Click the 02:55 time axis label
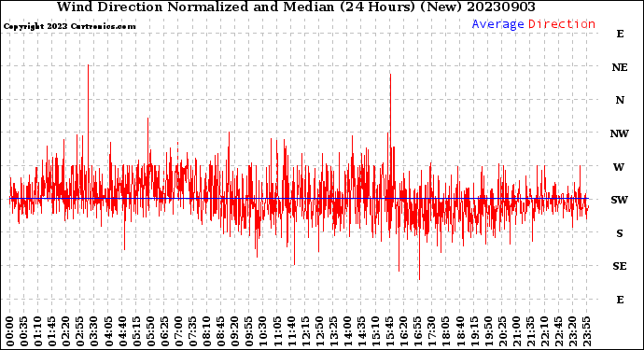644x350 pixels. tap(80, 331)
